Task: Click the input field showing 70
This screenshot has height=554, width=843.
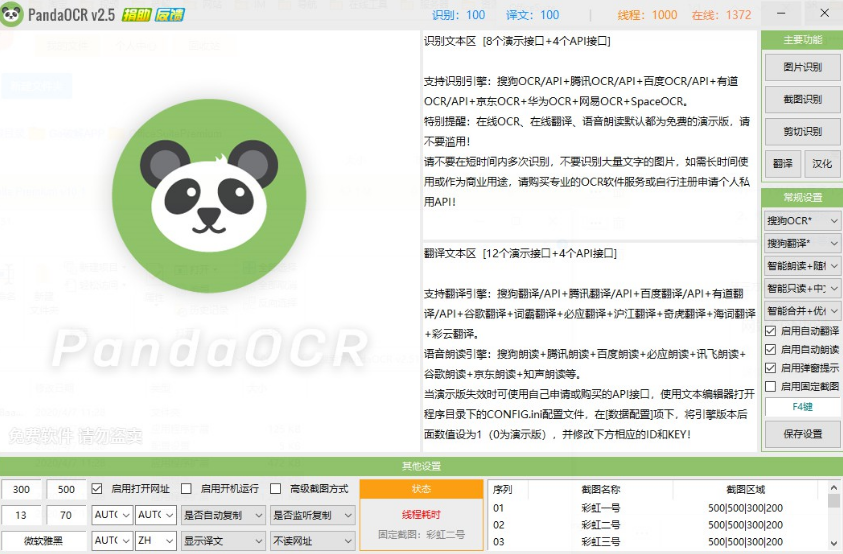Action: 66,515
